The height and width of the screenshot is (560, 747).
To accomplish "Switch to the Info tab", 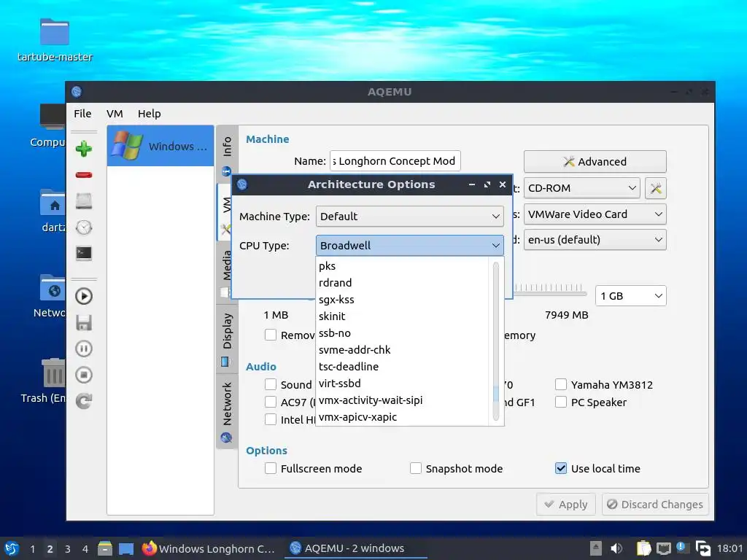I will click(x=227, y=153).
